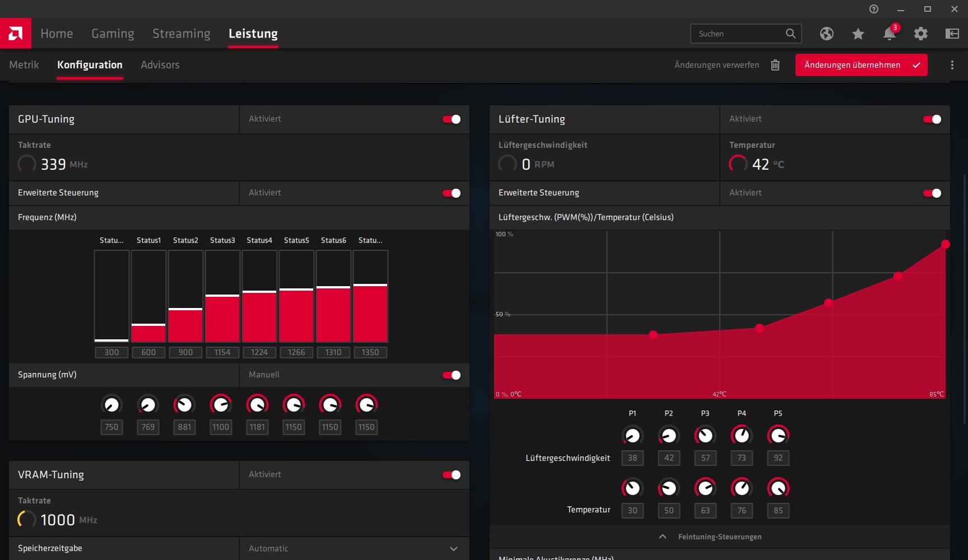The height and width of the screenshot is (560, 968).
Task: Click the voltage knob above 1100
Action: 221,404
